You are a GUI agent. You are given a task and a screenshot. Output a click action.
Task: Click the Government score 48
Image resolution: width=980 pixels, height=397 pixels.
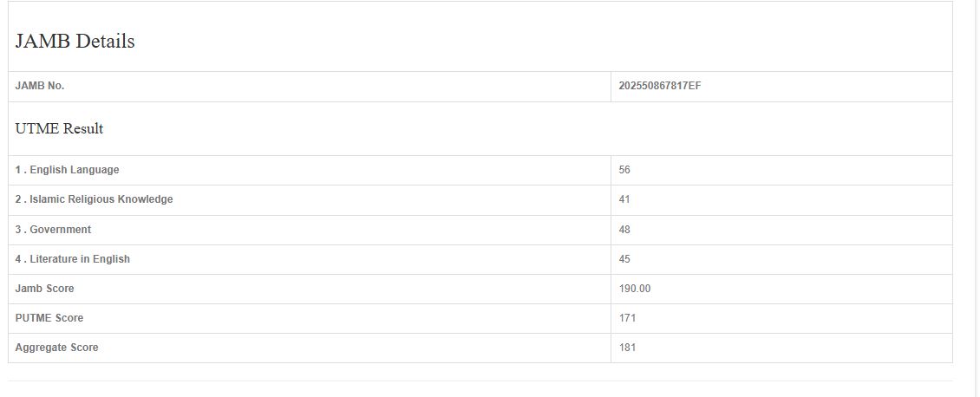coord(624,230)
